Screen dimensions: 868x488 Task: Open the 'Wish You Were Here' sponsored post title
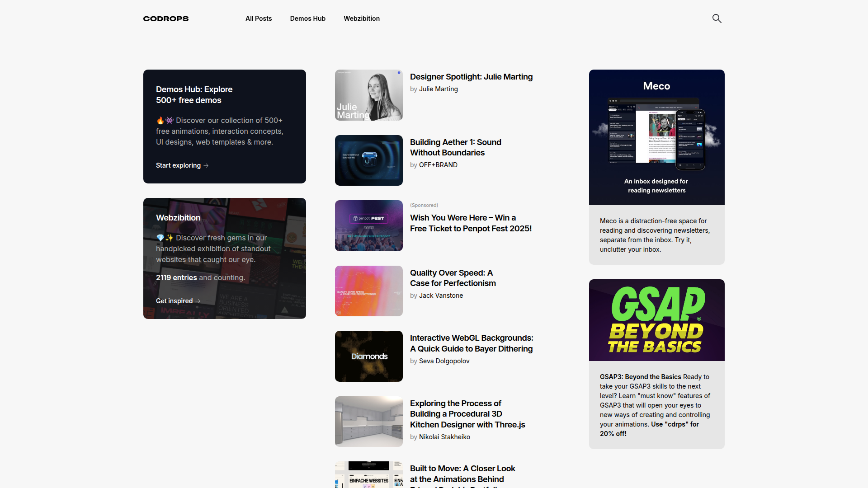tap(471, 223)
